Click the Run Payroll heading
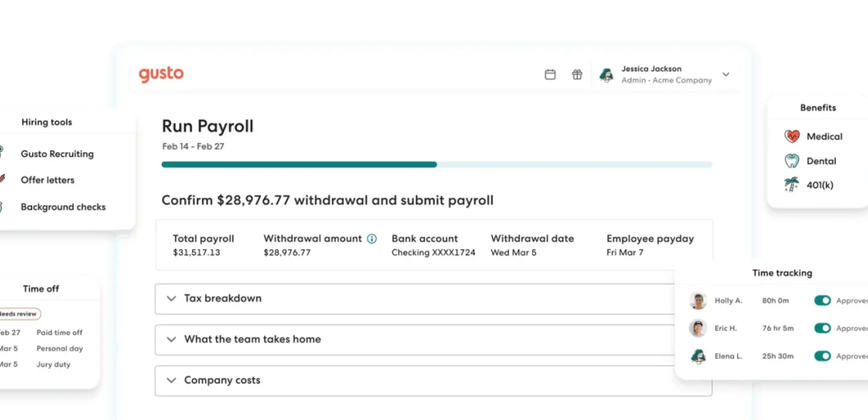The height and width of the screenshot is (420, 868). pyautogui.click(x=207, y=126)
